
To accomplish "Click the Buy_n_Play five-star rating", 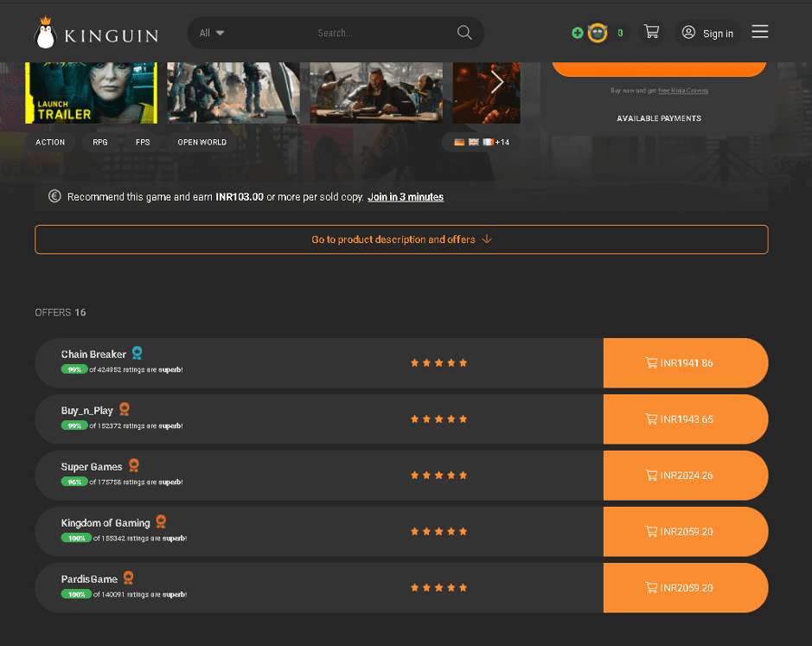I will (438, 419).
